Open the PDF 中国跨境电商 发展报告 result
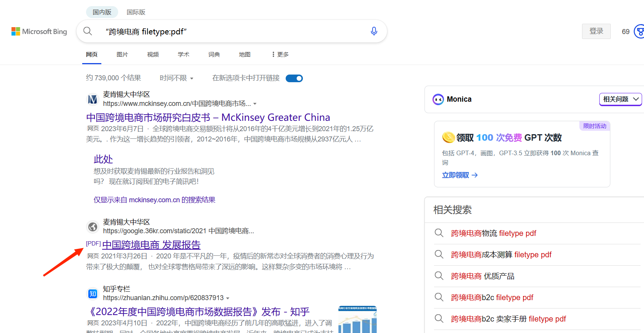This screenshot has width=644, height=333. point(151,245)
